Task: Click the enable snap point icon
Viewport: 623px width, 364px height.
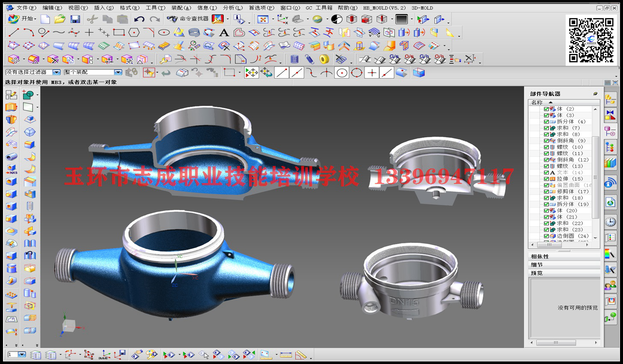Action: tap(252, 73)
